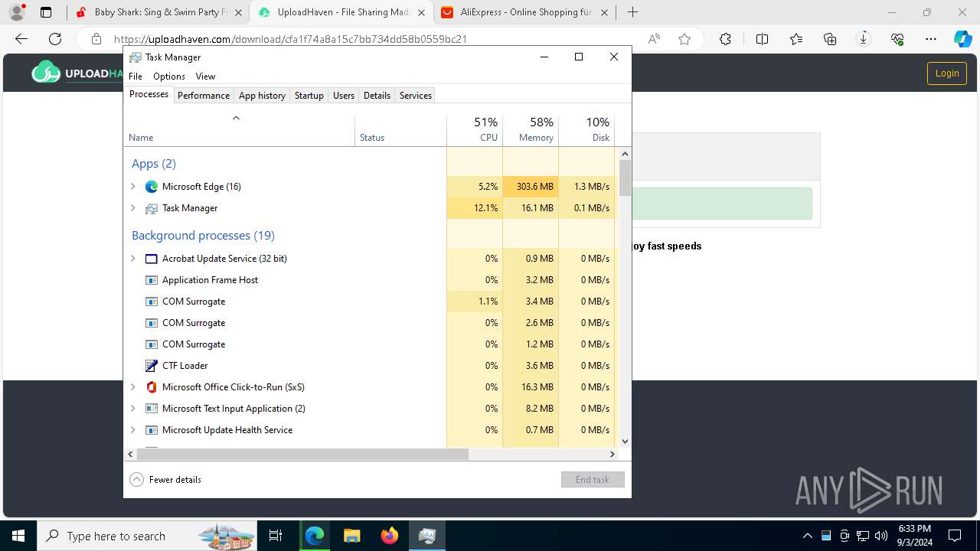The image size is (980, 551).
Task: Click the scroll down arrow of process list
Action: coord(626,441)
